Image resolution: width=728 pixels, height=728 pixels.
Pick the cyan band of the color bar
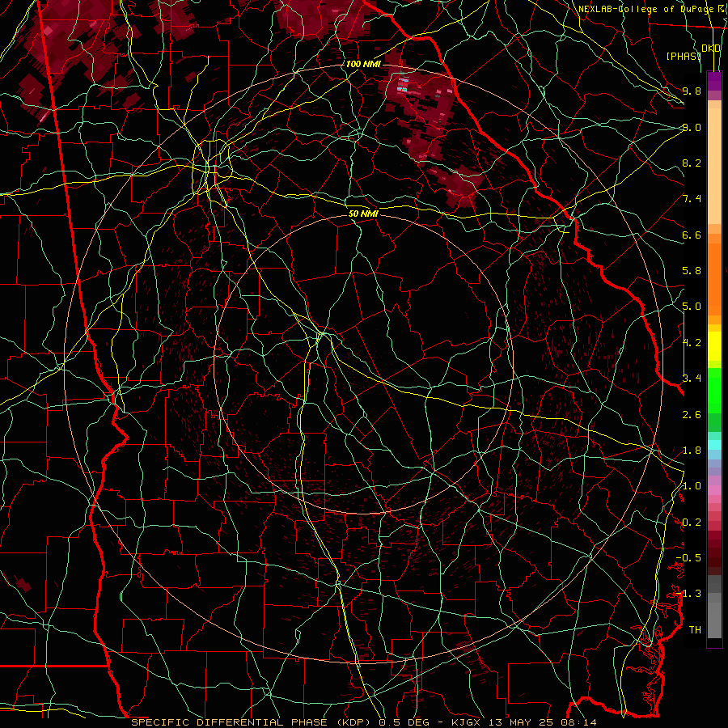(x=714, y=445)
